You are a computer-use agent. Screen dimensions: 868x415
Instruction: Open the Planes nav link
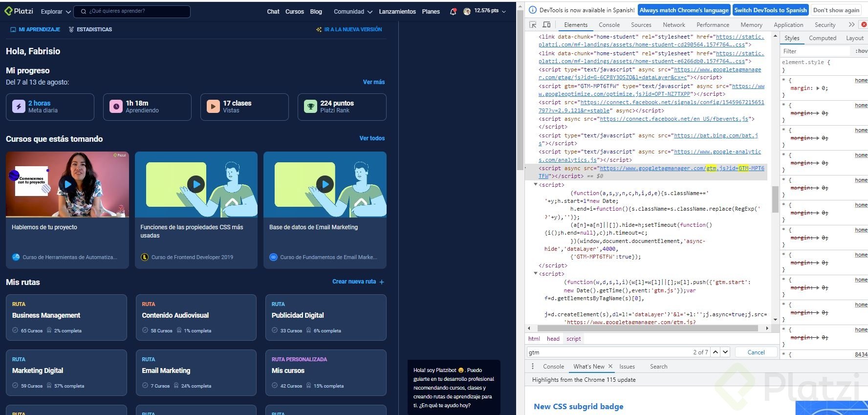tap(431, 11)
